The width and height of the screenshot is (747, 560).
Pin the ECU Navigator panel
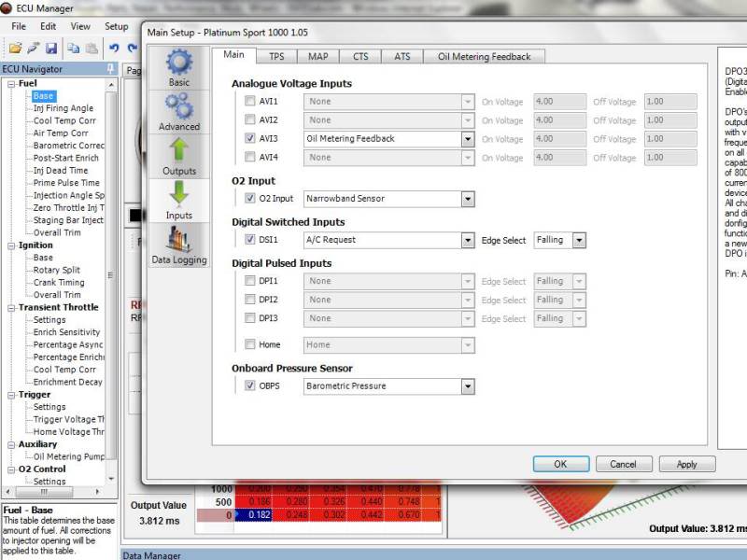click(x=110, y=68)
